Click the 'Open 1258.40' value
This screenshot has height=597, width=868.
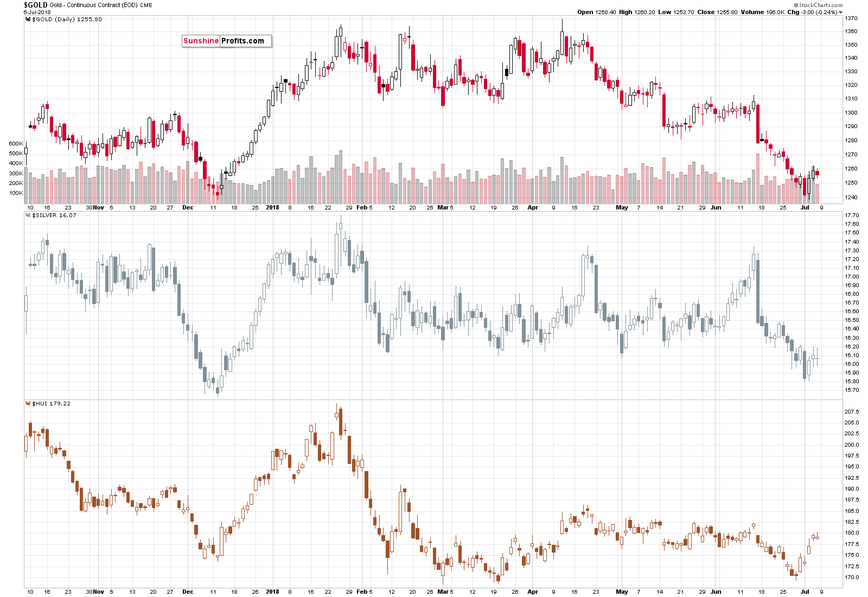click(x=596, y=12)
